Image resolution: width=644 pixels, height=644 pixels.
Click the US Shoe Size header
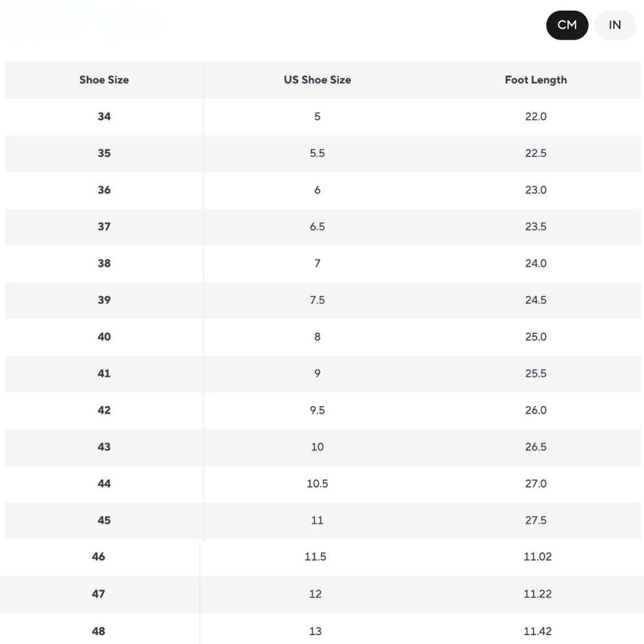(317, 80)
